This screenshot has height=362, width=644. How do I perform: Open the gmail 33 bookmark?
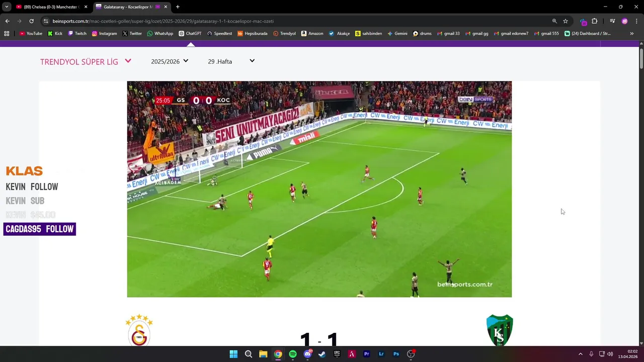448,34
